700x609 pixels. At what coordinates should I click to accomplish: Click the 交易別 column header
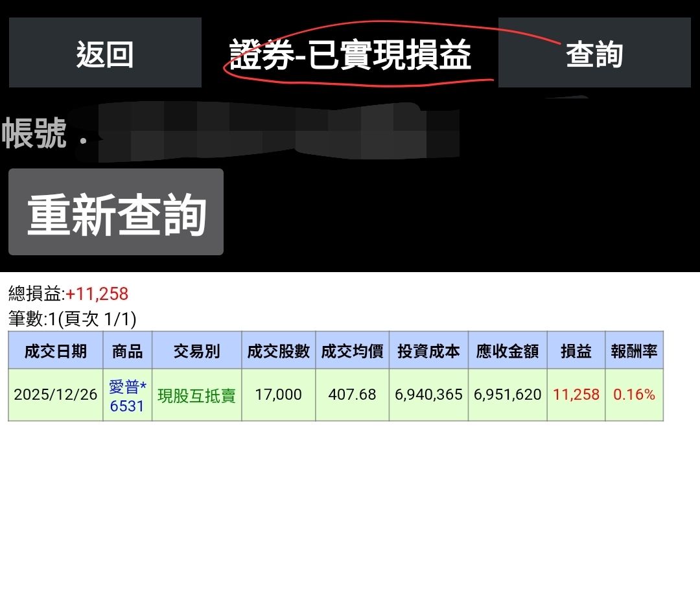(x=196, y=351)
